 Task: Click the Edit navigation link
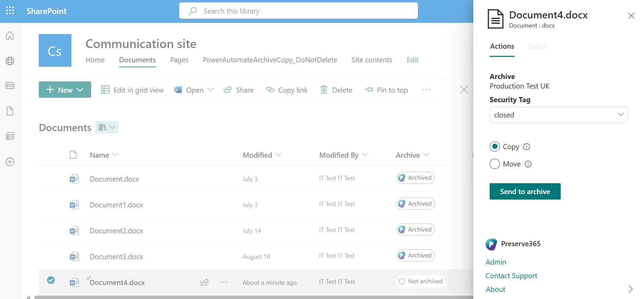click(x=412, y=60)
